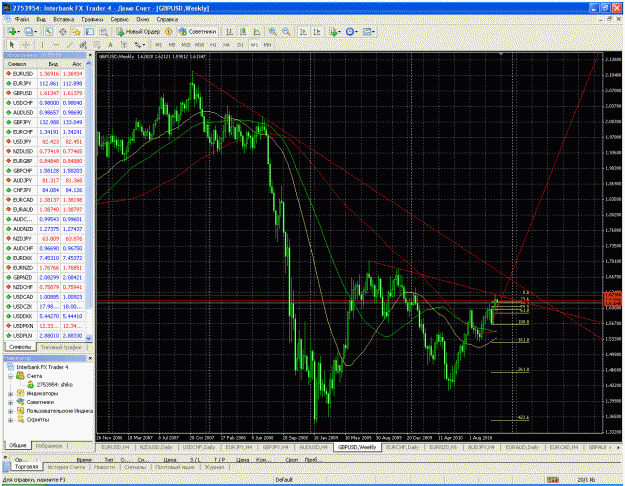Zoom in the chart
The width and height of the screenshot is (625, 486).
point(273,31)
